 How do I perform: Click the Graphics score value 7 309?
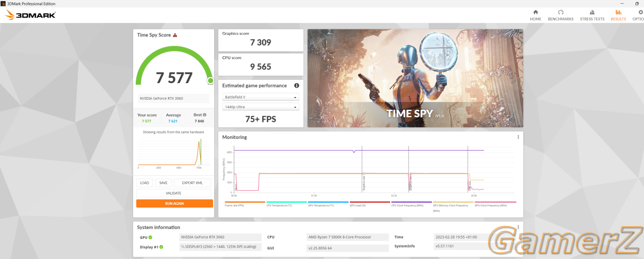pyautogui.click(x=261, y=42)
